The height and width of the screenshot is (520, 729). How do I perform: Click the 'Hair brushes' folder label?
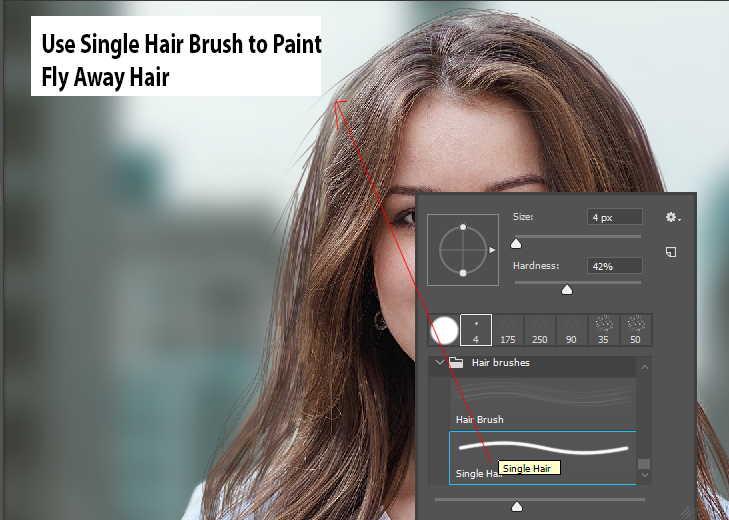click(500, 362)
